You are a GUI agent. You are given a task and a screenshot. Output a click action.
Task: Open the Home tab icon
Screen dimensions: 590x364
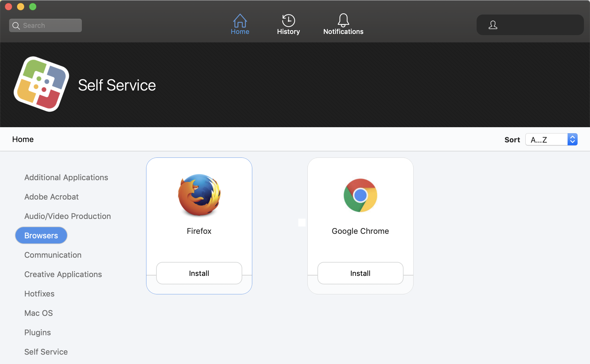(x=240, y=21)
